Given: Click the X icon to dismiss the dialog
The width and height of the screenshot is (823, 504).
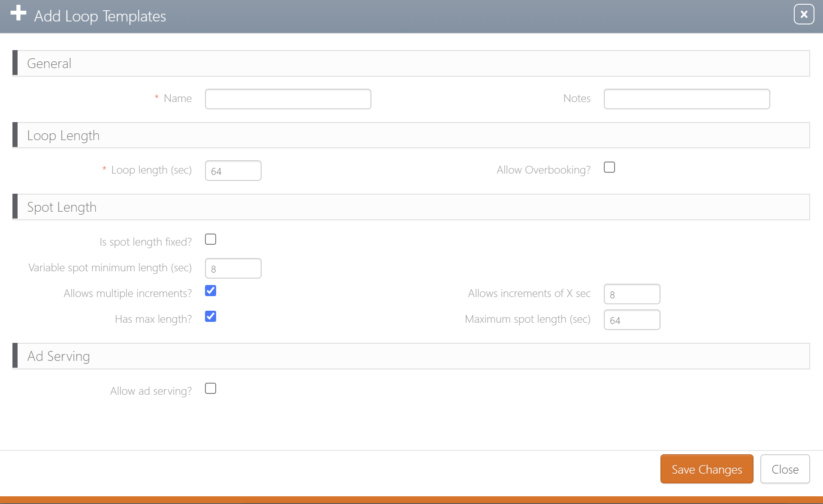Looking at the screenshot, I should (803, 14).
